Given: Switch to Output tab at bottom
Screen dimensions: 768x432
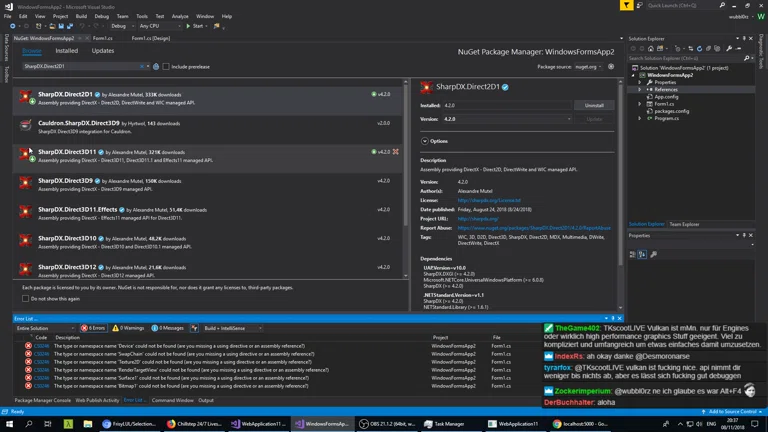Looking at the screenshot, I should 206,400.
